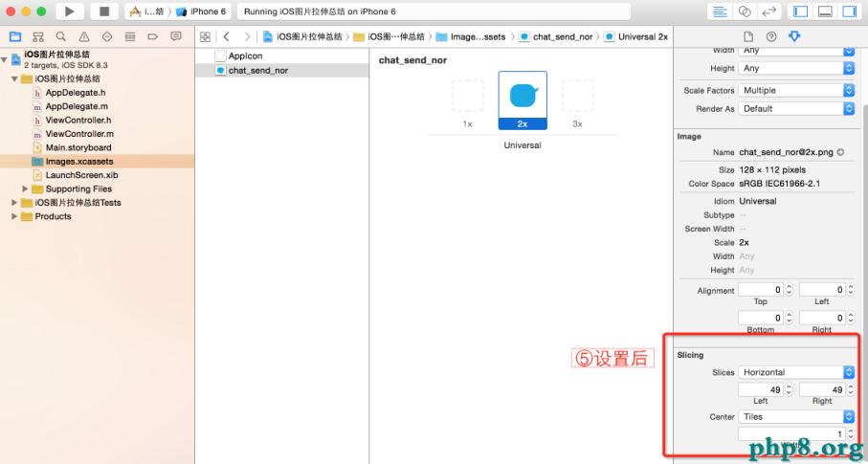Go forward in editor history
The height and width of the screenshot is (464, 868).
[x=247, y=37]
